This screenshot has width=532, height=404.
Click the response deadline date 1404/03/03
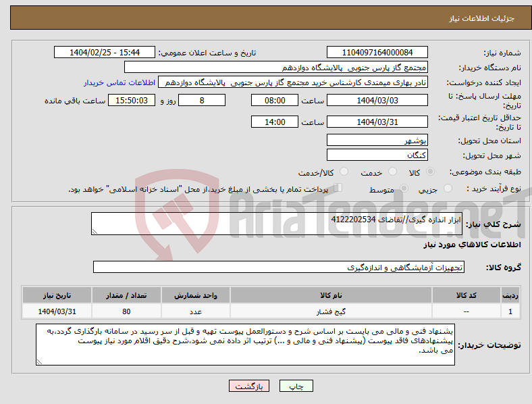coord(377,100)
